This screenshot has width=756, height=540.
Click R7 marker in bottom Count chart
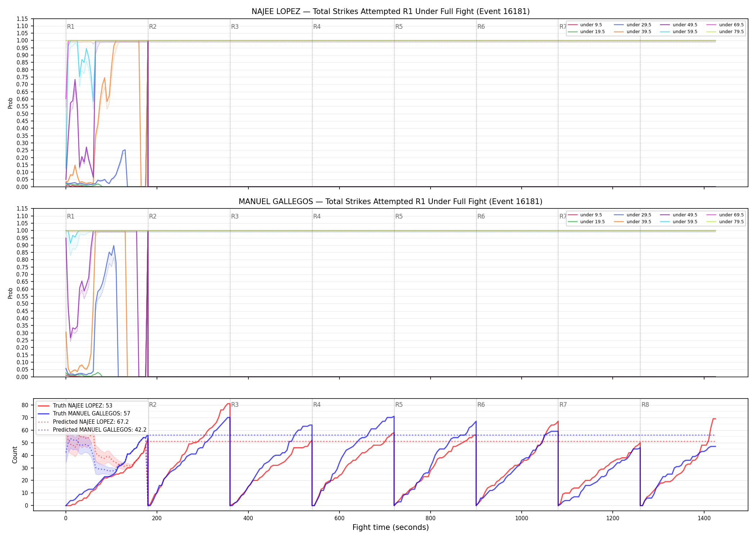click(563, 405)
